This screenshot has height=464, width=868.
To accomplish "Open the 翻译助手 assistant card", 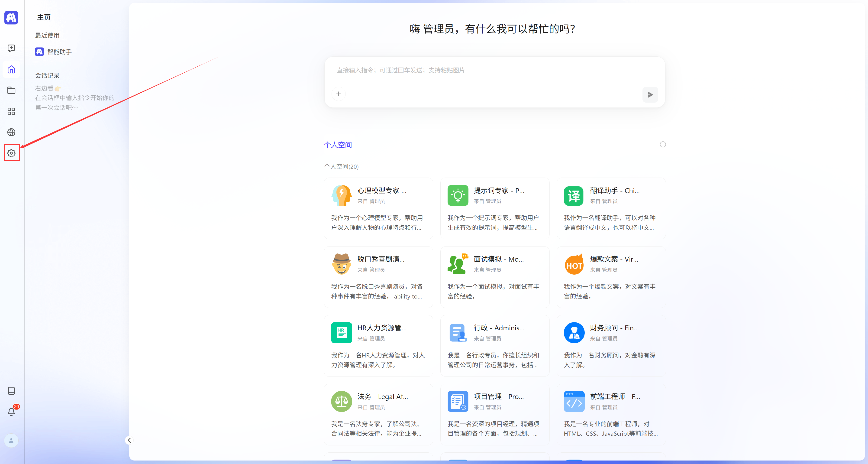I will click(x=611, y=208).
